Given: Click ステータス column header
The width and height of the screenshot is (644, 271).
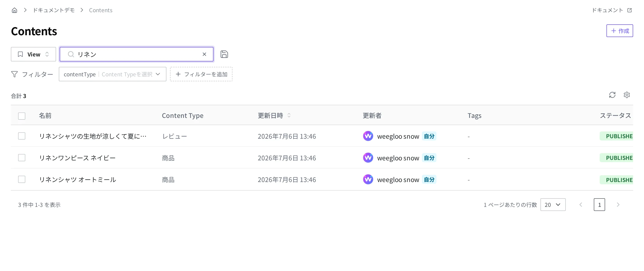Looking at the screenshot, I should 616,116.
